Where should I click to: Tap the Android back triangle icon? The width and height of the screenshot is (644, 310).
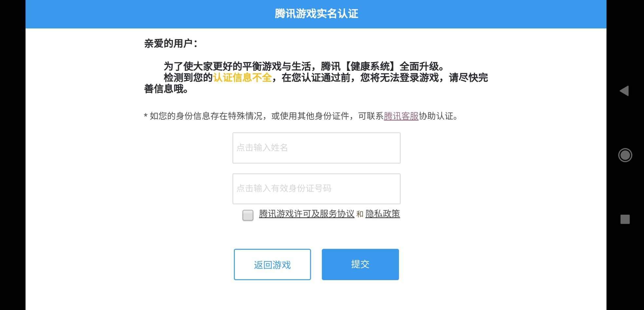pos(624,91)
